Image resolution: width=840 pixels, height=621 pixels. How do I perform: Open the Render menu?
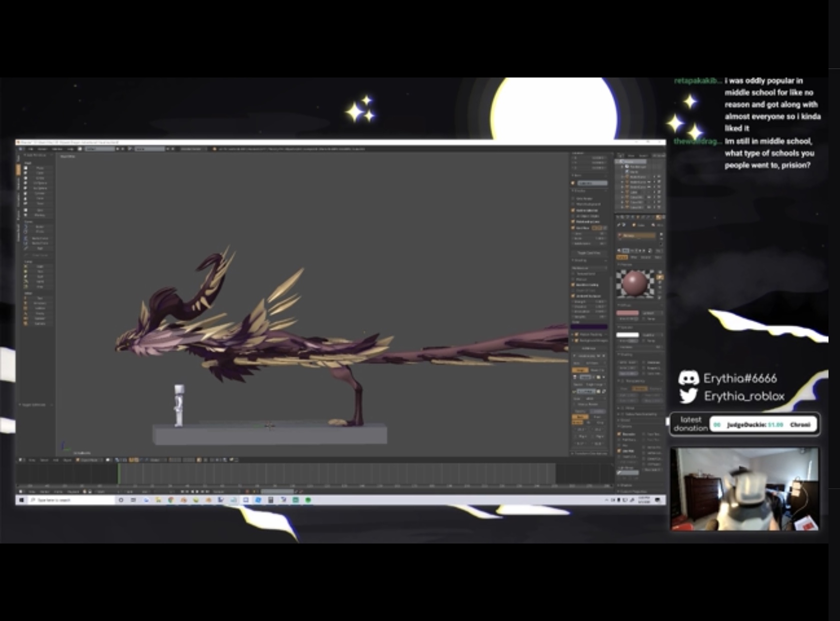[x=43, y=148]
